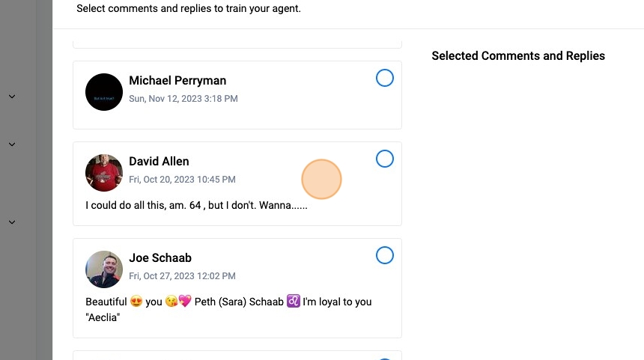Click Michael Perryman's profile avatar
The height and width of the screenshot is (360, 644).
pos(104,92)
